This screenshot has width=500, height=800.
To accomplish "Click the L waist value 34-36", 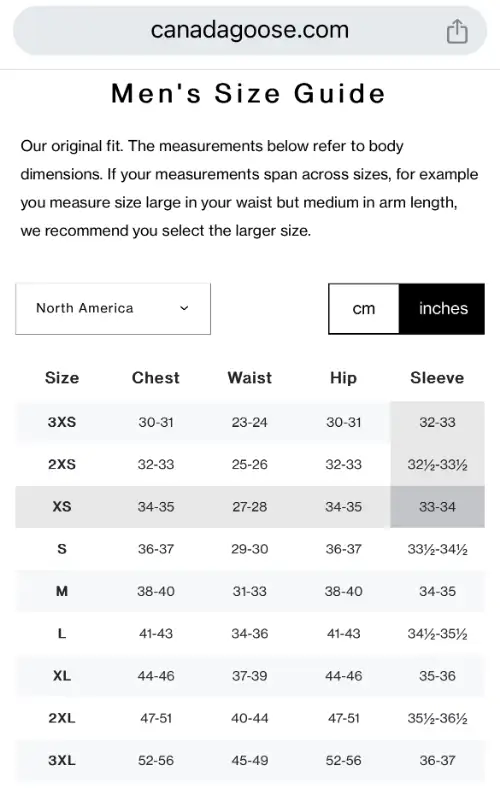I will 249,634.
